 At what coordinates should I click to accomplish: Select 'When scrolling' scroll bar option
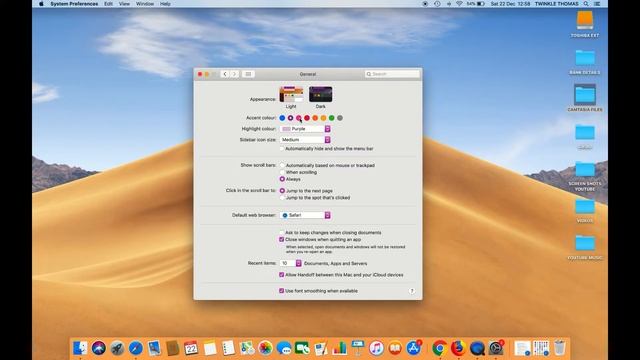click(282, 172)
